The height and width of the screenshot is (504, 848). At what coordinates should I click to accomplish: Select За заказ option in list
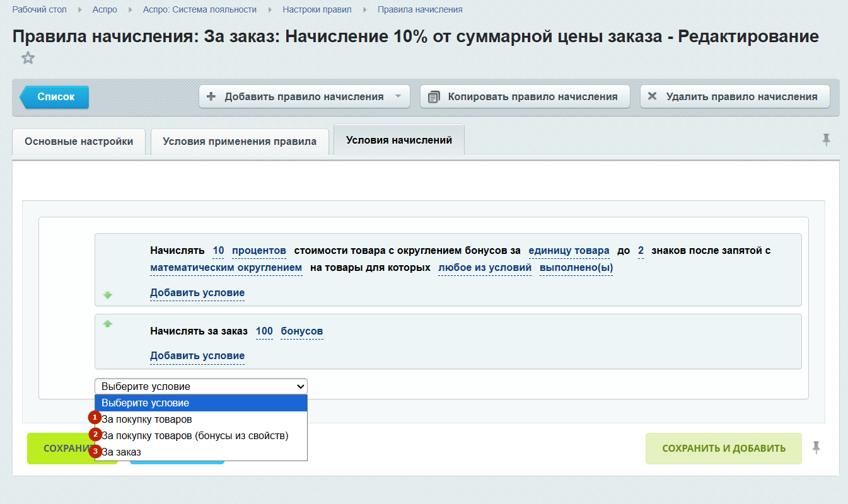click(122, 452)
